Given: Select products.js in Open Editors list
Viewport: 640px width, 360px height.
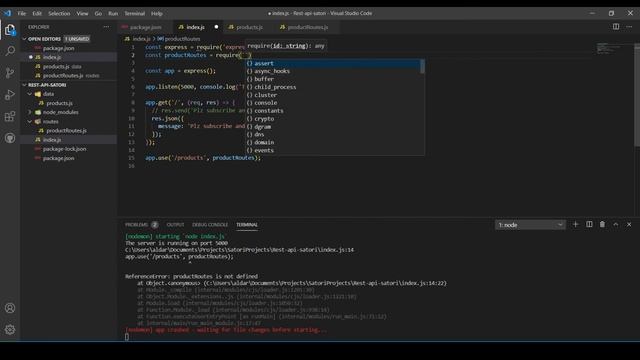Looking at the screenshot, I should [69, 67].
